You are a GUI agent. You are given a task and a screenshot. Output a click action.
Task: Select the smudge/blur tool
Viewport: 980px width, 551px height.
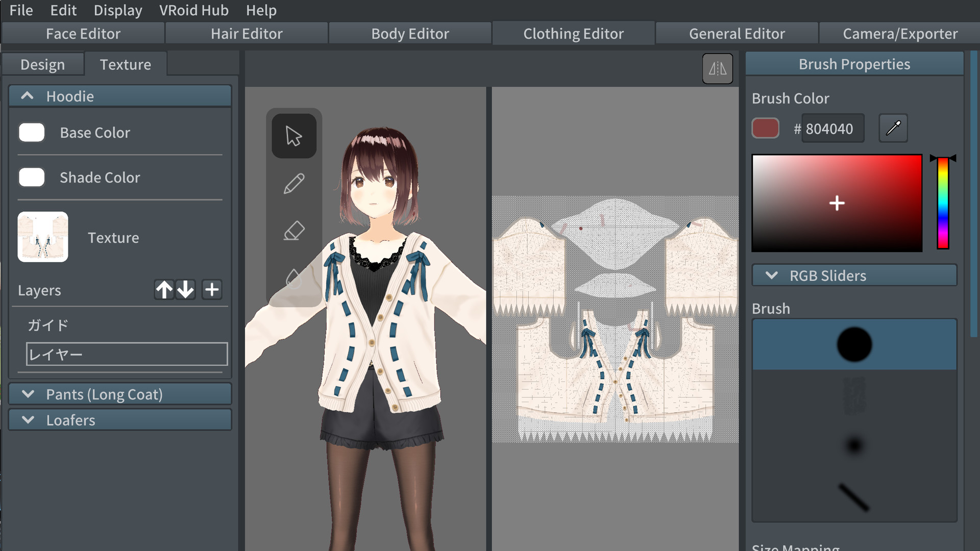(293, 277)
